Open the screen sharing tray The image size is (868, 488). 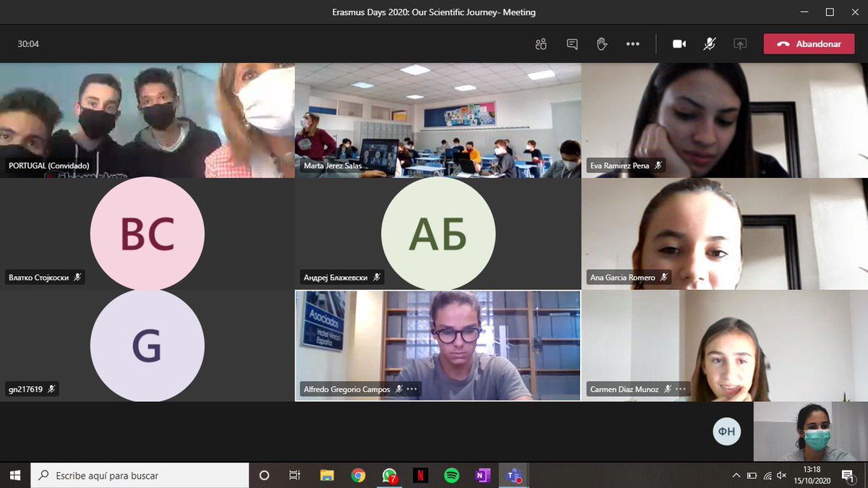[x=740, y=44]
